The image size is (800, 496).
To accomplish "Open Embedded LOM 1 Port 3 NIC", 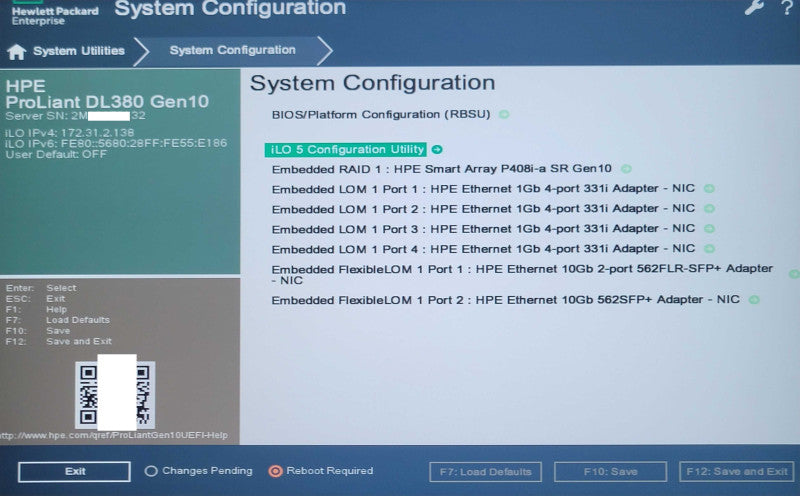I will coord(483,229).
